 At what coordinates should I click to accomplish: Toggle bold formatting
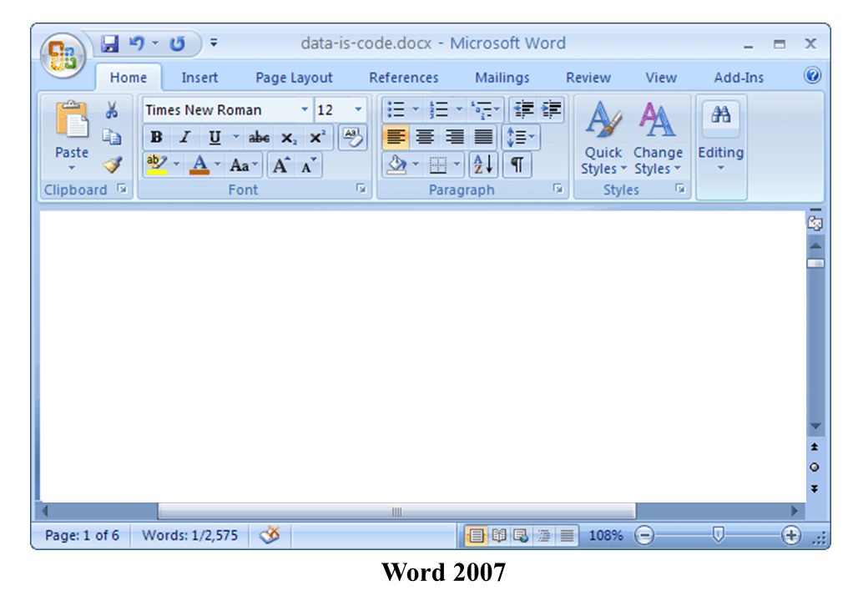[157, 137]
